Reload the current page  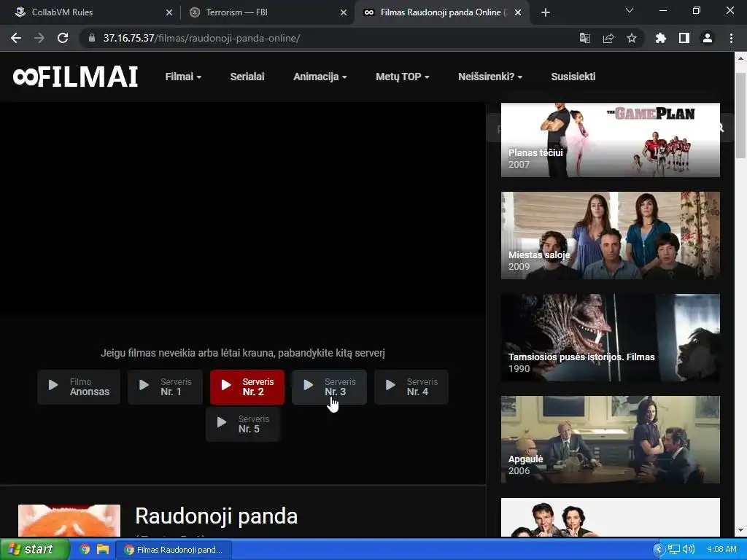click(63, 38)
